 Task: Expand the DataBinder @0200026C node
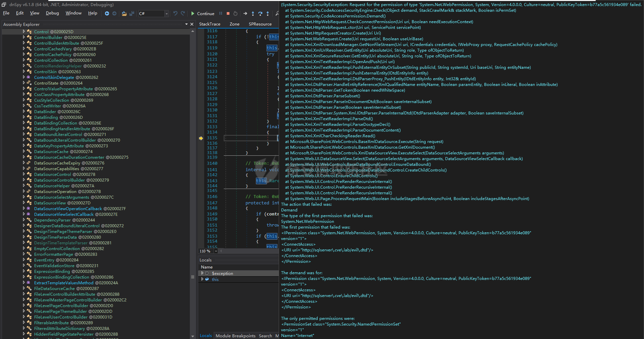tap(24, 111)
